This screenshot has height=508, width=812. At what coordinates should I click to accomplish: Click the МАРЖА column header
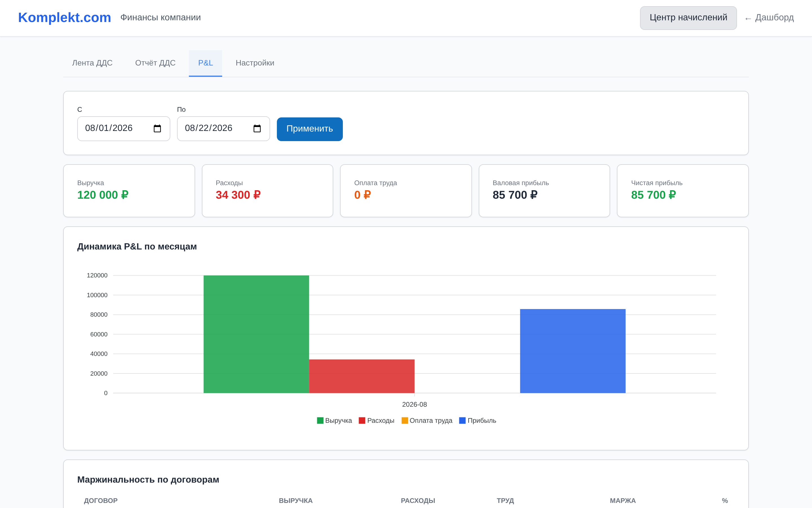pos(623,501)
